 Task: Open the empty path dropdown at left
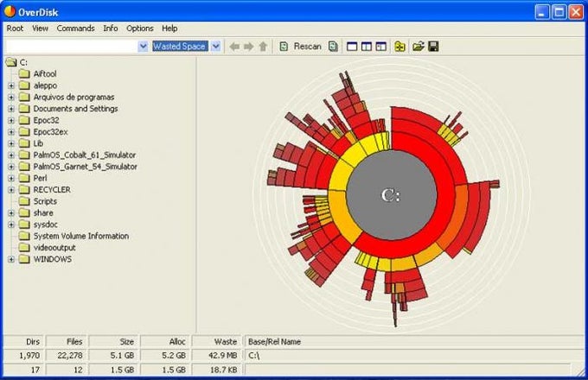click(143, 46)
